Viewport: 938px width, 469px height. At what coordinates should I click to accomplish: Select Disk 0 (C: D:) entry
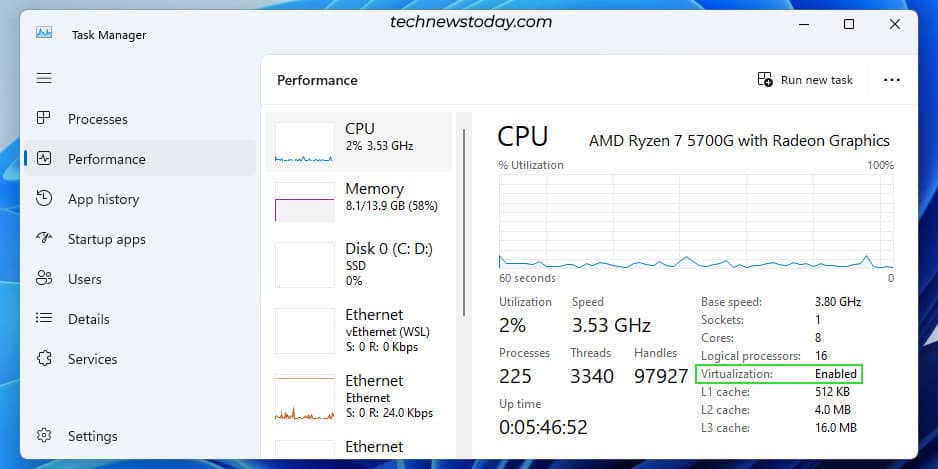tap(358, 264)
